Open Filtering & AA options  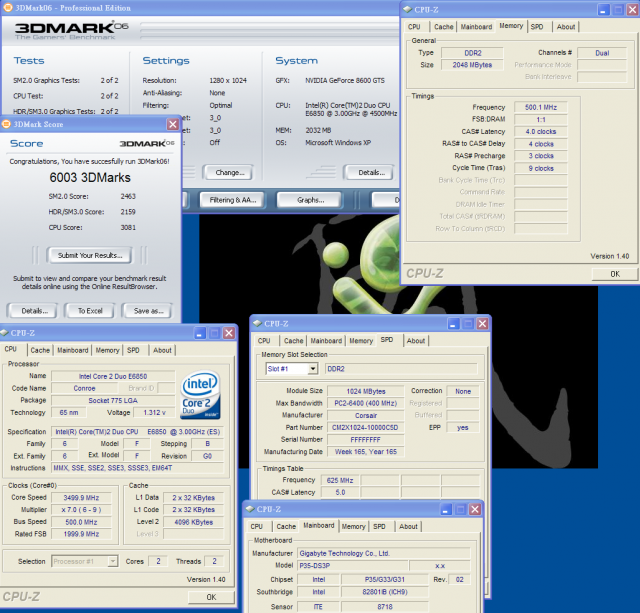click(233, 200)
